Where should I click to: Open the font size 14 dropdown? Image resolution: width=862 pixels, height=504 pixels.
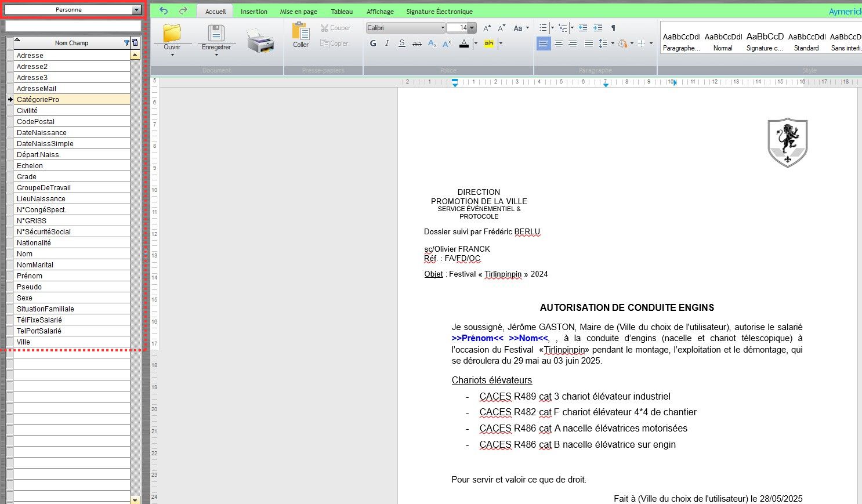pos(472,28)
